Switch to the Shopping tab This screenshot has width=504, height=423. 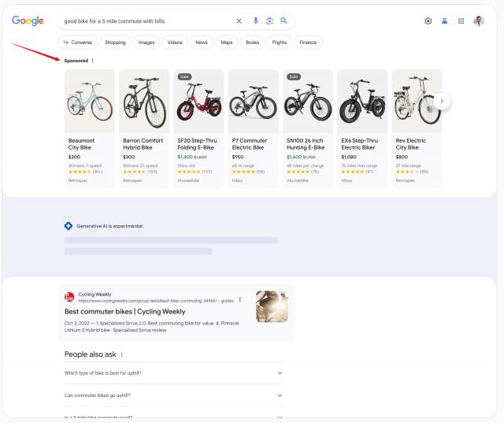(x=115, y=43)
